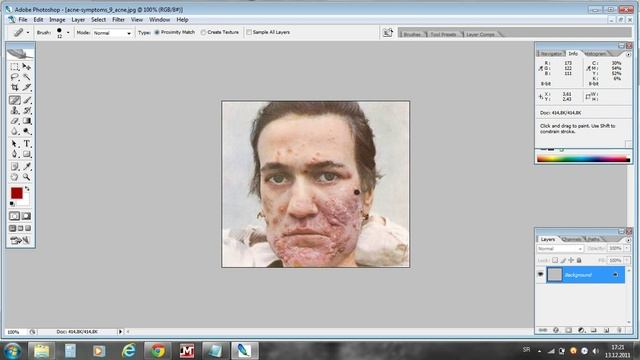This screenshot has width=640, height=360.
Task: Open the Info panel options menu
Action: (628, 54)
